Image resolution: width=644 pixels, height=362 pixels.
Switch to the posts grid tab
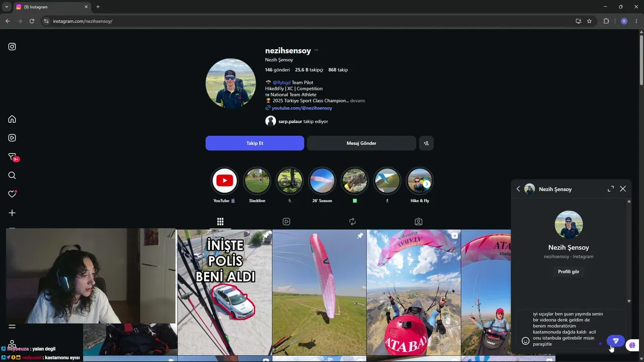[220, 222]
